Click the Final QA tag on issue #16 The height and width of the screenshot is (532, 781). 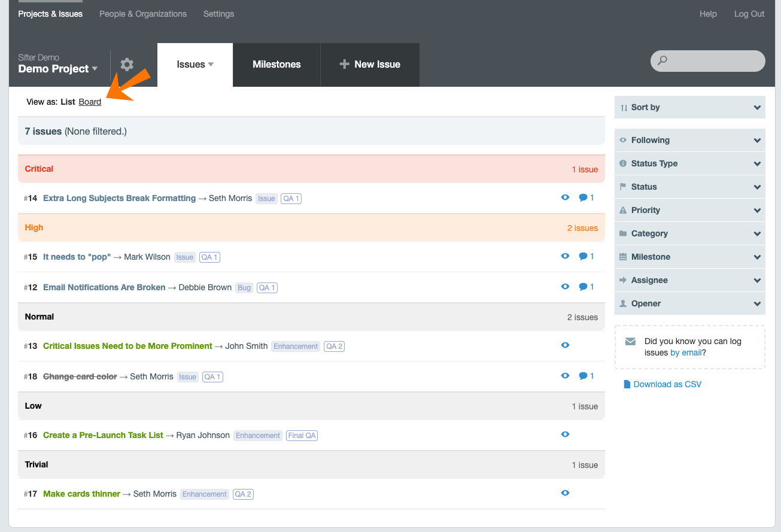tap(302, 436)
